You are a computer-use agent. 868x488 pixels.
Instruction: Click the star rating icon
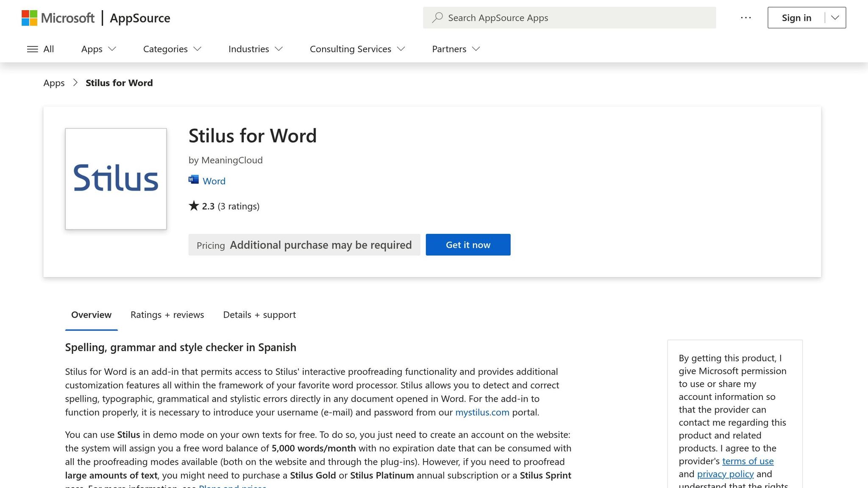point(194,206)
